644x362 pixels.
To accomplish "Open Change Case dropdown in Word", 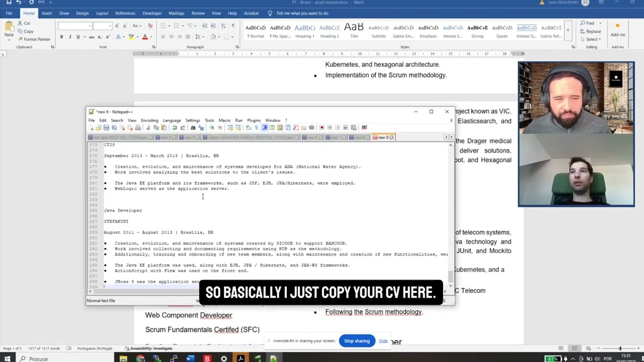I will pyautogui.click(x=137, y=26).
